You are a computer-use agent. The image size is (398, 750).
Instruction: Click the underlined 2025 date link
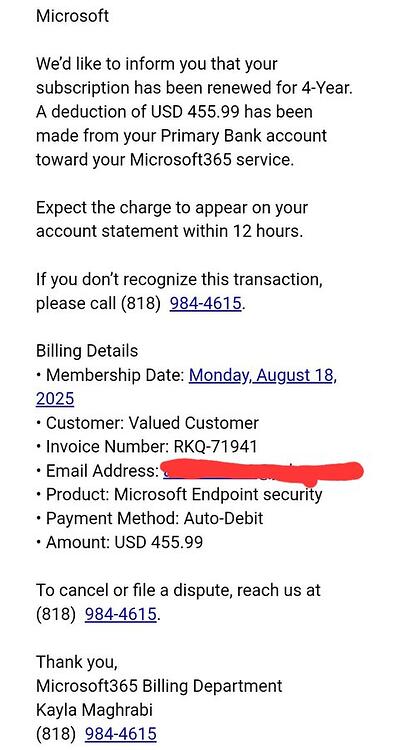55,399
